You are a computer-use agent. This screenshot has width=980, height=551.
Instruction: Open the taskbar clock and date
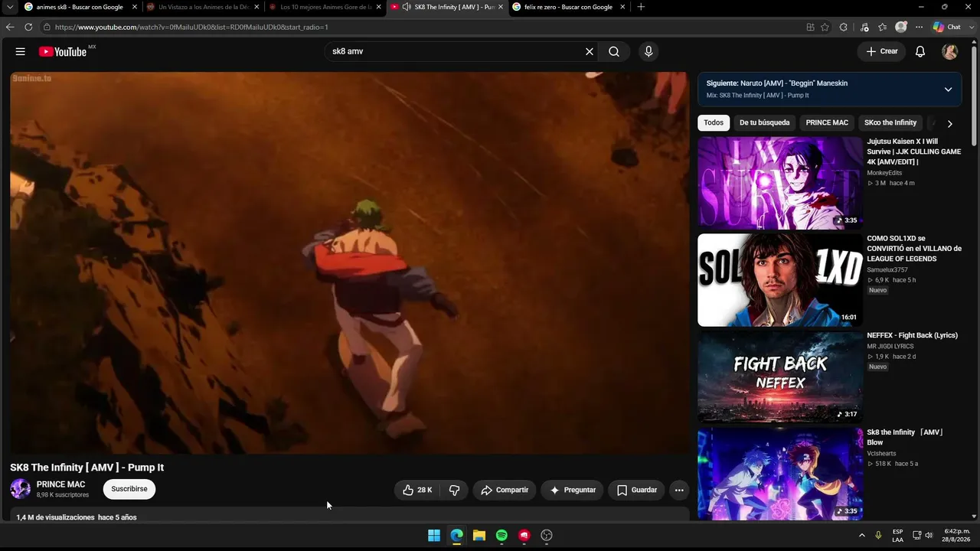pyautogui.click(x=956, y=535)
